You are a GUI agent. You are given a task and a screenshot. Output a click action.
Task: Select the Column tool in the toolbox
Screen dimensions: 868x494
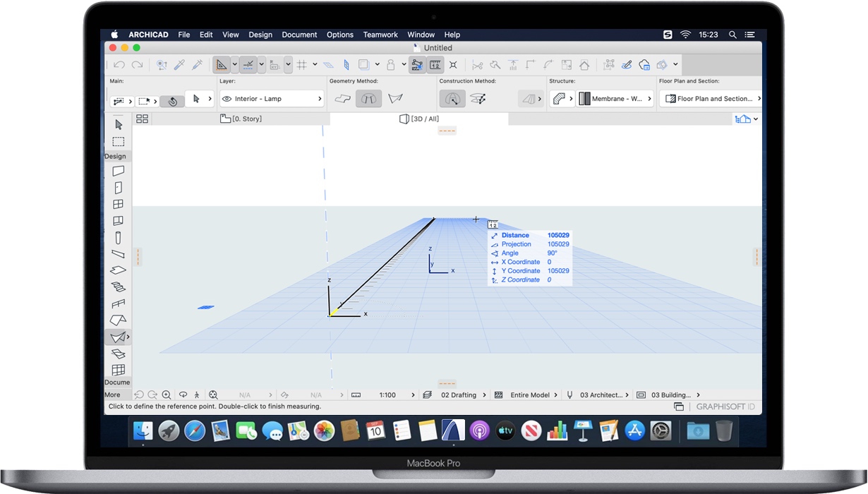(x=118, y=238)
